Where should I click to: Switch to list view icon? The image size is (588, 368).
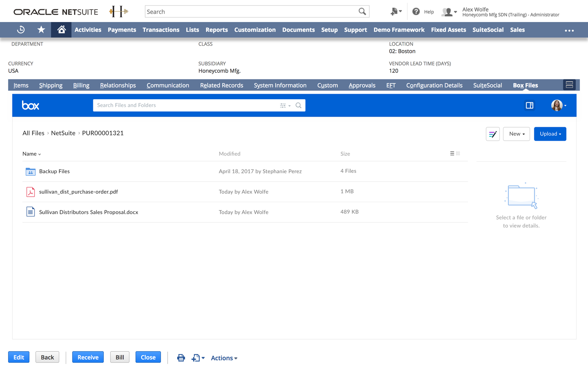tap(452, 153)
